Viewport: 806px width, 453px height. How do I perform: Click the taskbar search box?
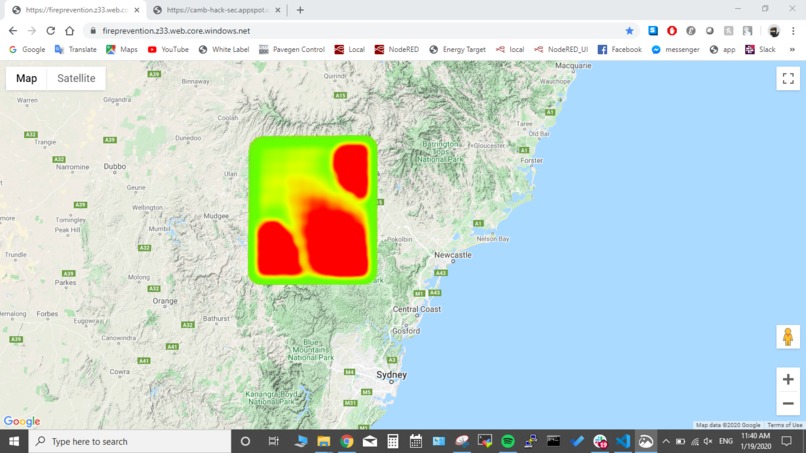(x=130, y=441)
